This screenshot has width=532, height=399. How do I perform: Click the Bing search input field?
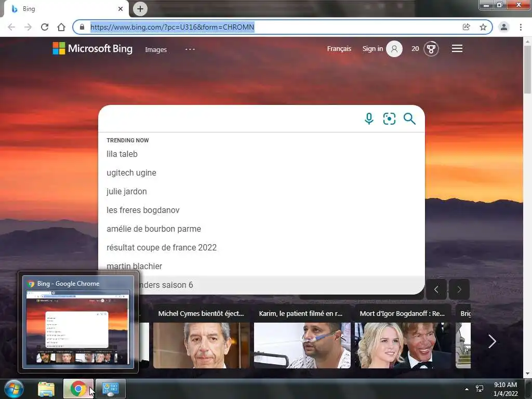tap(231, 119)
